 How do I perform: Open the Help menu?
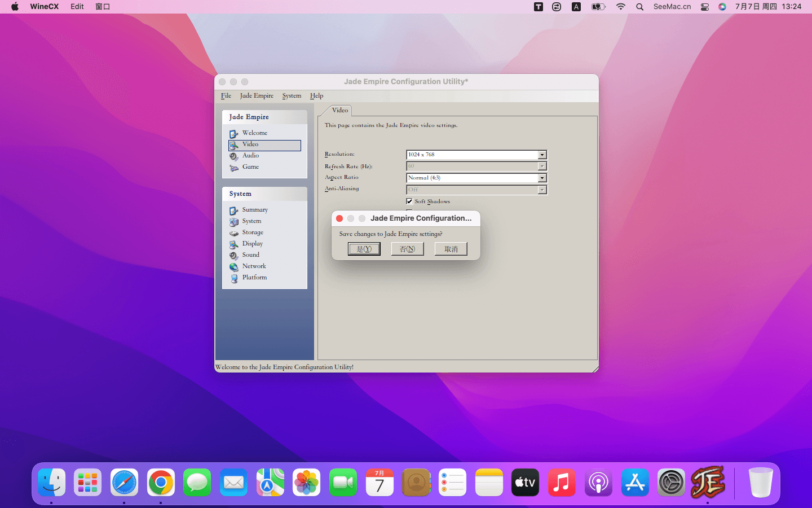tap(316, 96)
